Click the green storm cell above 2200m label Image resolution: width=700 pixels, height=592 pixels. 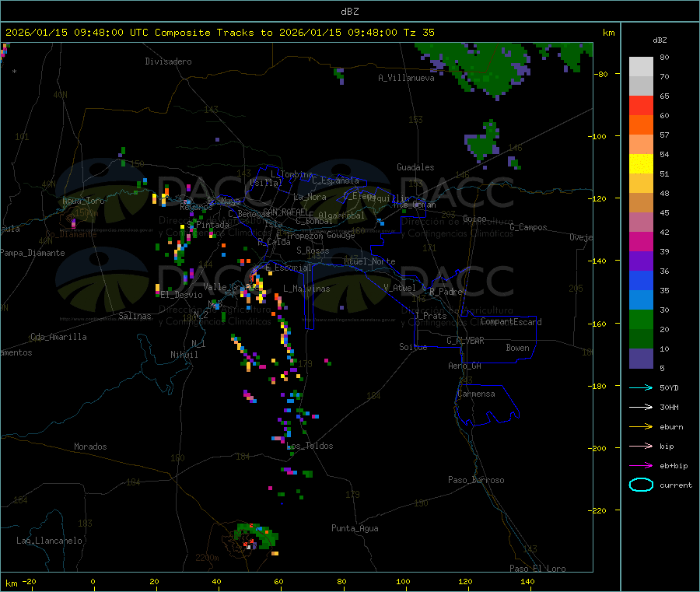[x=257, y=536]
